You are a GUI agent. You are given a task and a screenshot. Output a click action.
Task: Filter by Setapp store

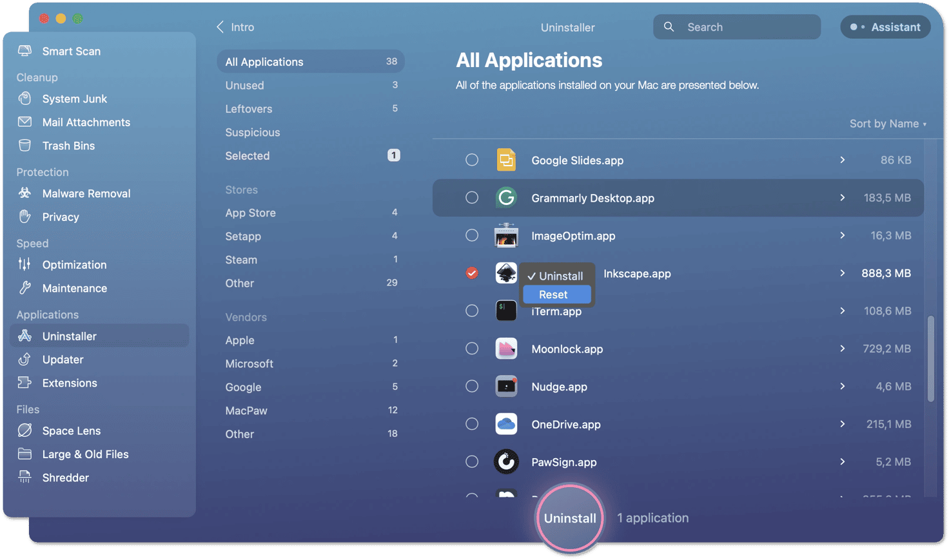point(311,237)
